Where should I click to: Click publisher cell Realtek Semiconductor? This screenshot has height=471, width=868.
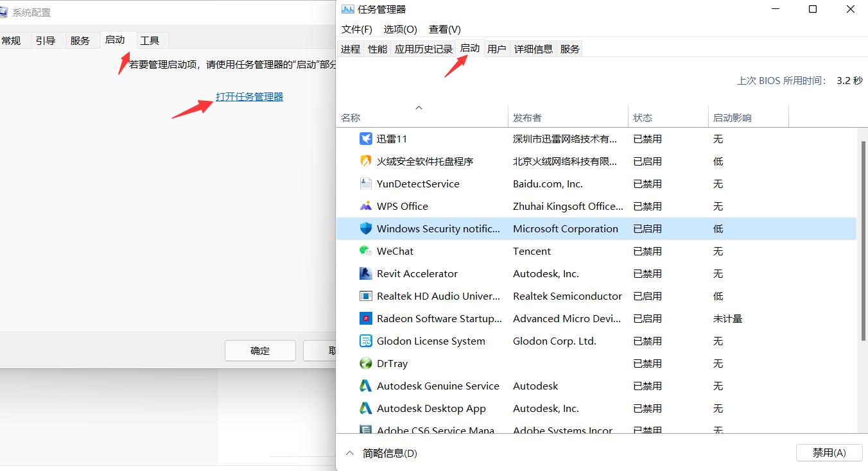click(x=568, y=296)
